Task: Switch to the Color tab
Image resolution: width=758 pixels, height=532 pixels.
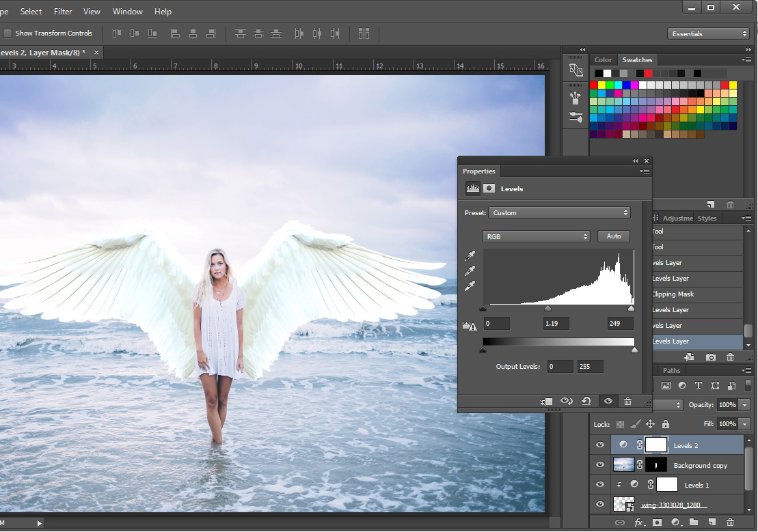Action: (x=604, y=59)
